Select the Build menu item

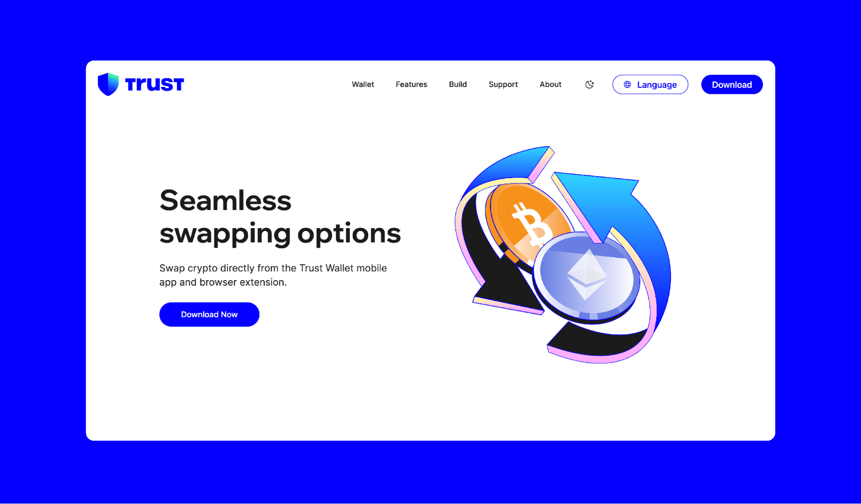(x=457, y=84)
